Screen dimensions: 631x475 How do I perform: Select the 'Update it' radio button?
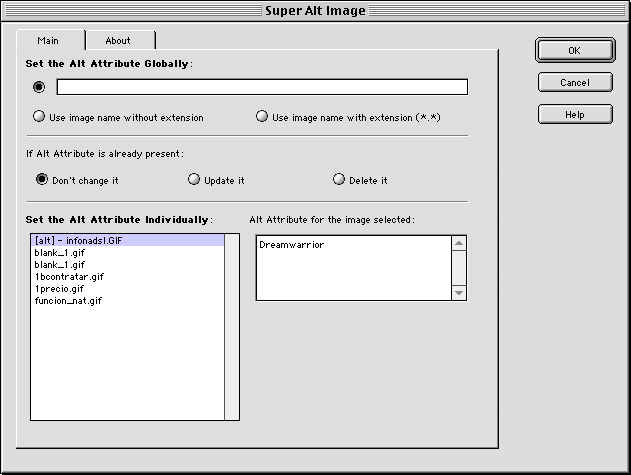click(194, 180)
